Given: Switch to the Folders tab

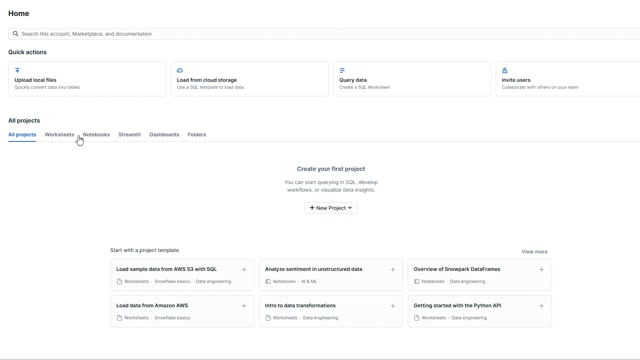Looking at the screenshot, I should click(197, 135).
